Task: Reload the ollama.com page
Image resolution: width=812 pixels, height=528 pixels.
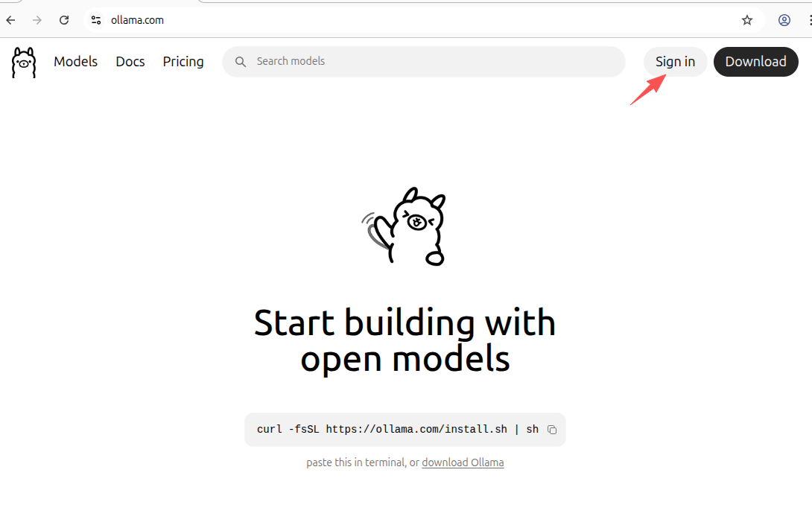Action: tap(64, 20)
